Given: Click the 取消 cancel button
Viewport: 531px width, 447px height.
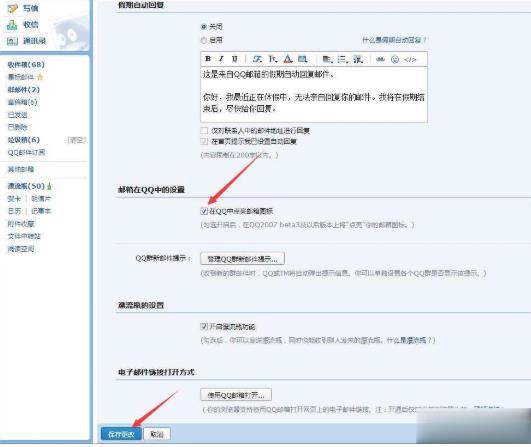Looking at the screenshot, I should (157, 434).
